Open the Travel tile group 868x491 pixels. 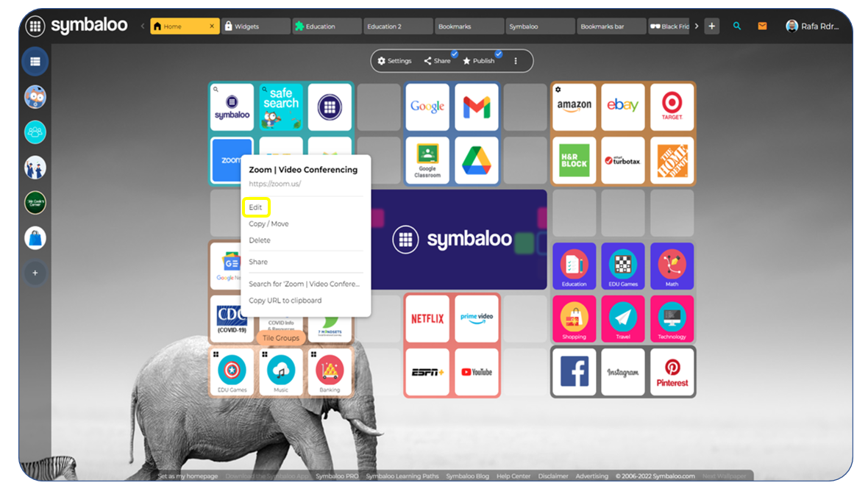pyautogui.click(x=623, y=319)
